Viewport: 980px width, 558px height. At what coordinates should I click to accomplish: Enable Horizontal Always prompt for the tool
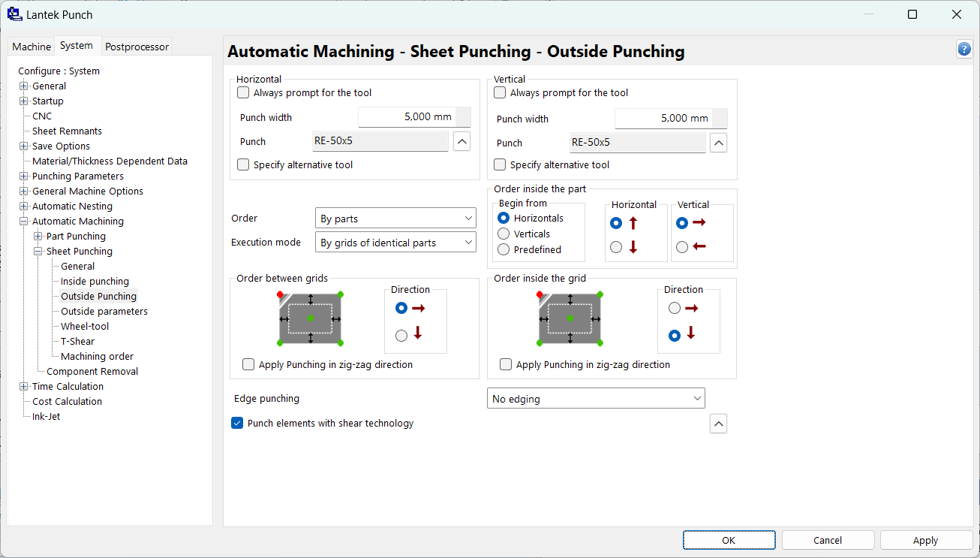[243, 93]
